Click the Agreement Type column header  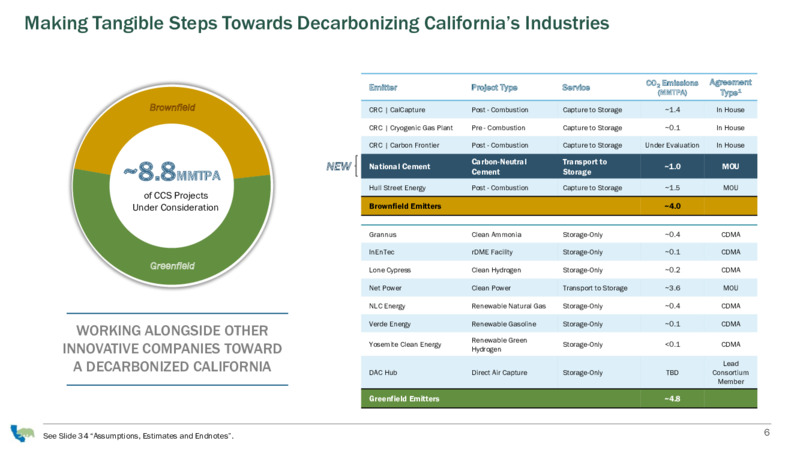(x=730, y=87)
